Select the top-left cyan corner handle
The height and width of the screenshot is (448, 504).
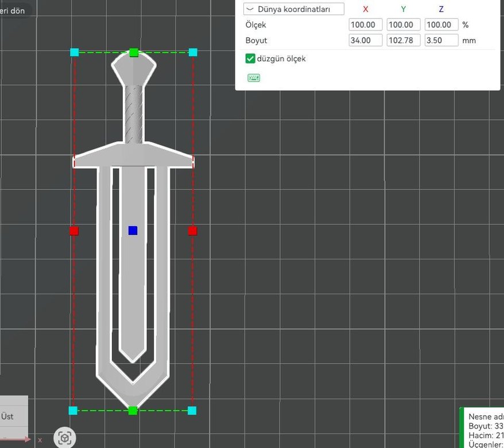[75, 52]
